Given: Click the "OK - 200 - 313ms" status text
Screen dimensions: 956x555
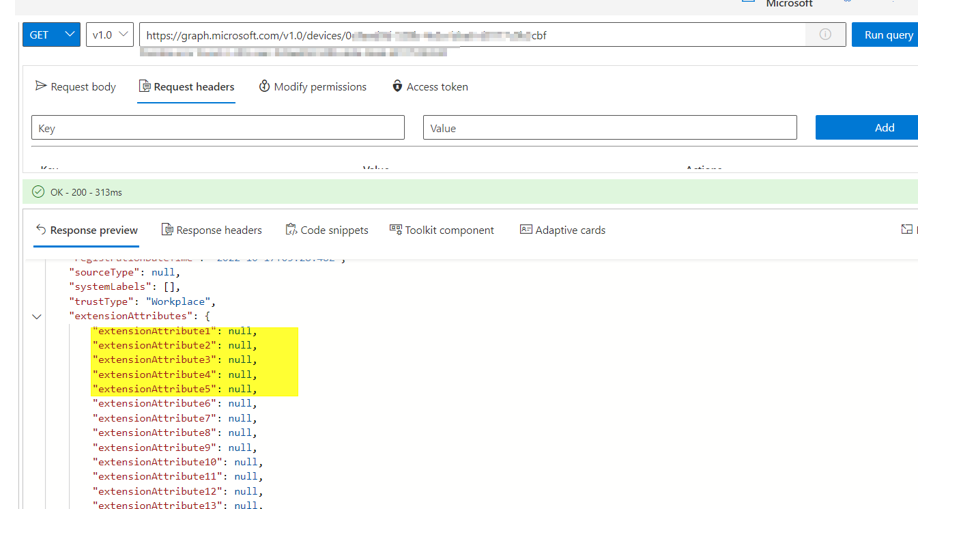Looking at the screenshot, I should point(86,192).
